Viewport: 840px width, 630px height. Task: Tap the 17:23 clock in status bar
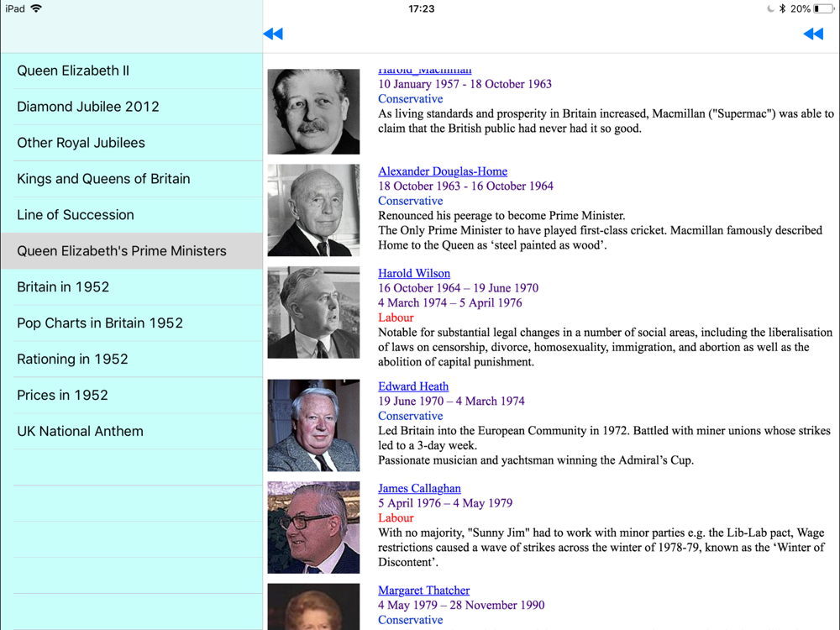(421, 8)
